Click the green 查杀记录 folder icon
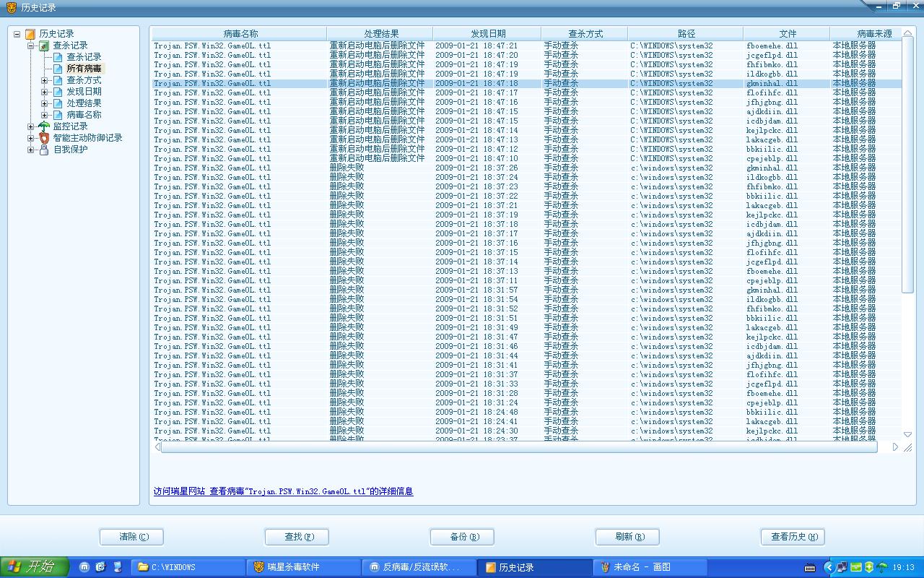Screen dimensions: 924x578 coord(44,46)
